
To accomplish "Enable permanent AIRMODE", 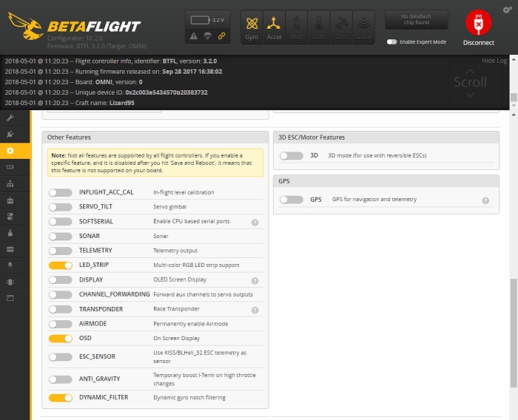I will 60,324.
